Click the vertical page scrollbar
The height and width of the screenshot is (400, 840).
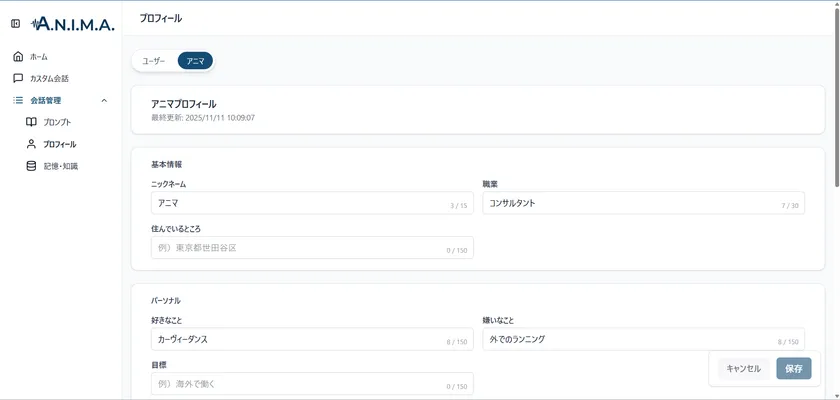pyautogui.click(x=836, y=99)
